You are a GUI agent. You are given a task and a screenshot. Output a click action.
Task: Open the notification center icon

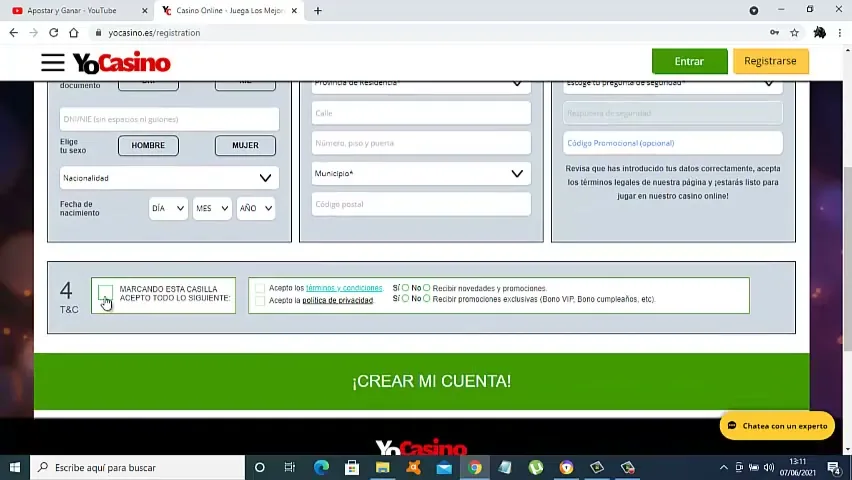click(x=834, y=467)
